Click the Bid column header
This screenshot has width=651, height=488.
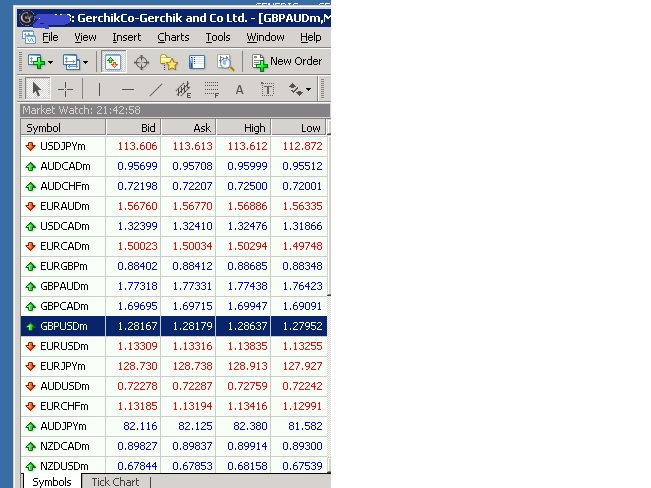[133, 128]
